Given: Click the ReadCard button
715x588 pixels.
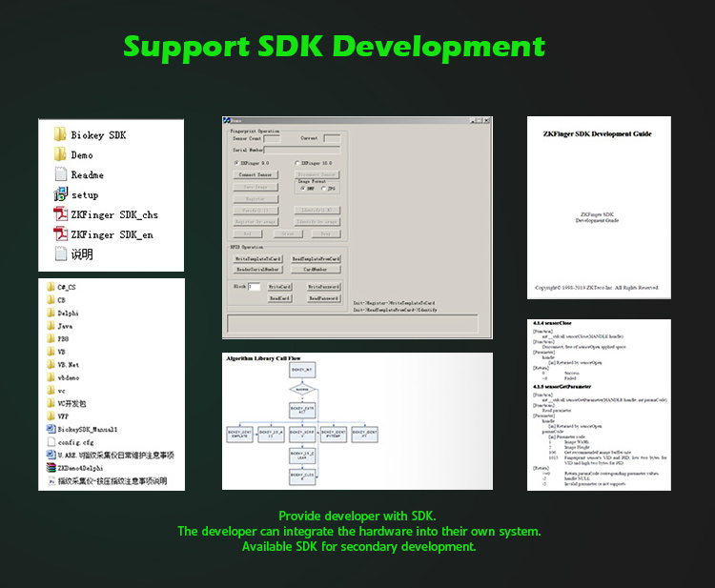Looking at the screenshot, I should 280,298.
